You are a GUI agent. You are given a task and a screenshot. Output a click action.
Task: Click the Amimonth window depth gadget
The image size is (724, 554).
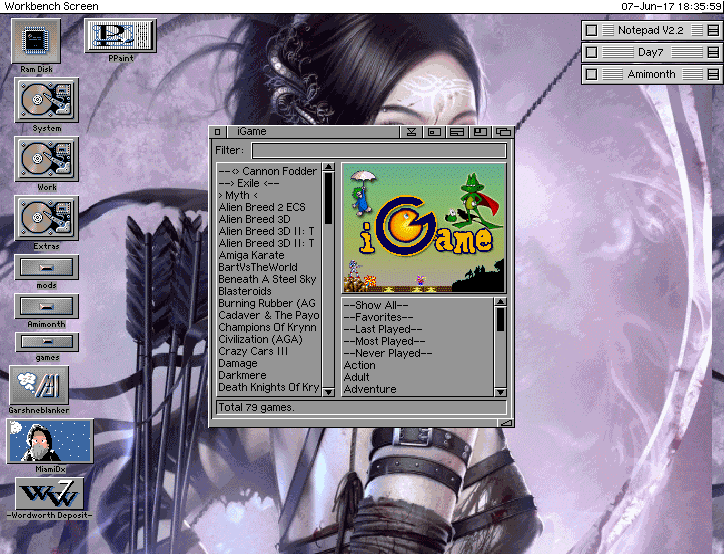(x=713, y=74)
